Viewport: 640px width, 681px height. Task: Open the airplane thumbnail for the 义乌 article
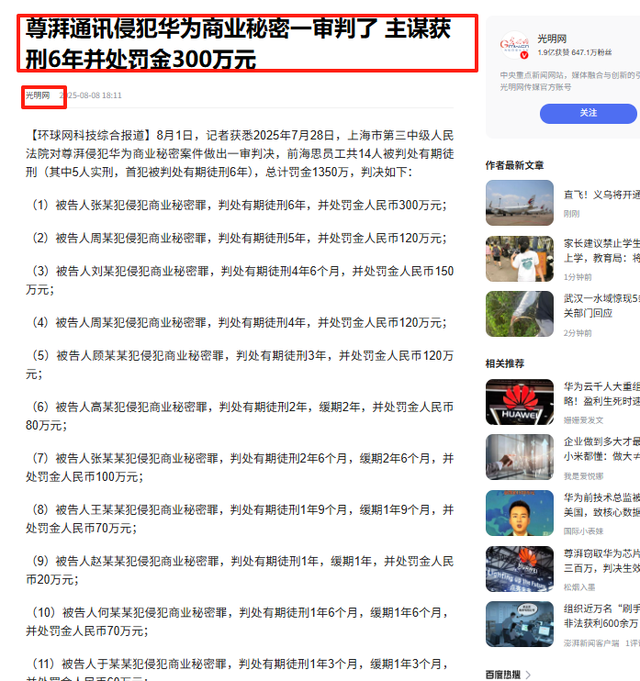(519, 203)
